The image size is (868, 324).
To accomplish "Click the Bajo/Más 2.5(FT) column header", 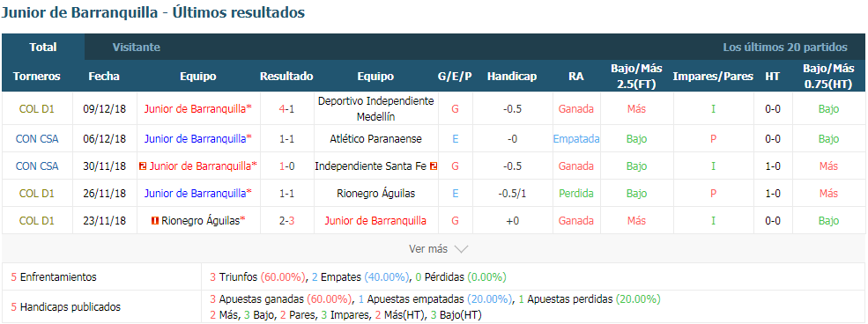I will point(636,77).
